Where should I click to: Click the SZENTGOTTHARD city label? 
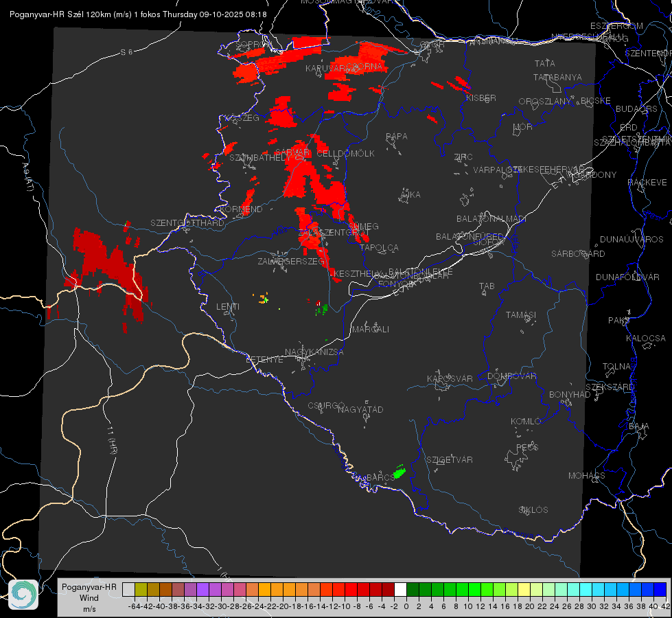point(187,223)
